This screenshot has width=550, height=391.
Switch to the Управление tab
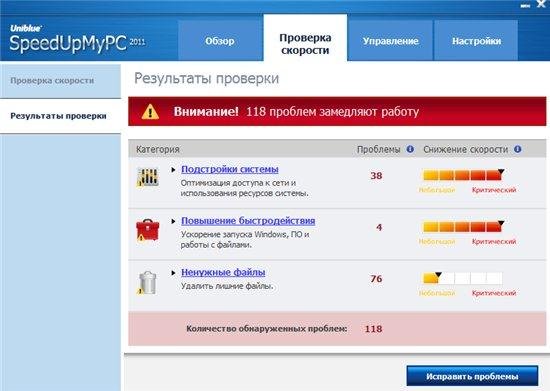click(390, 41)
